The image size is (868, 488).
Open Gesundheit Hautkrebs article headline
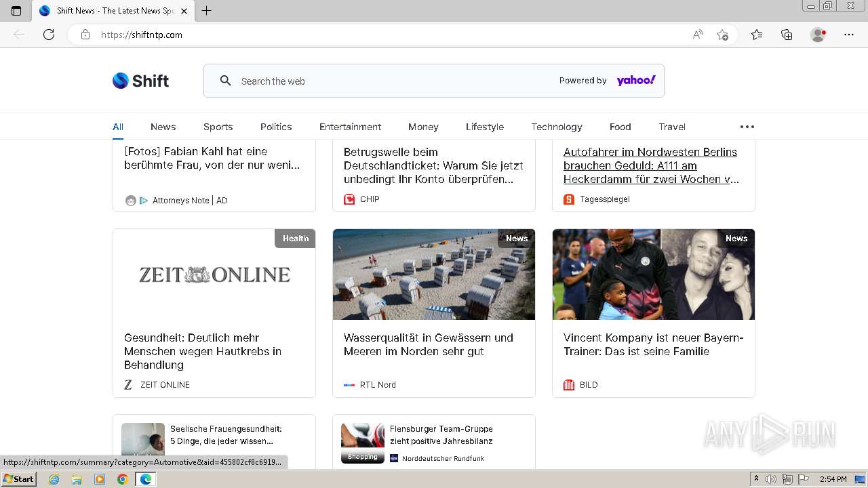(203, 351)
